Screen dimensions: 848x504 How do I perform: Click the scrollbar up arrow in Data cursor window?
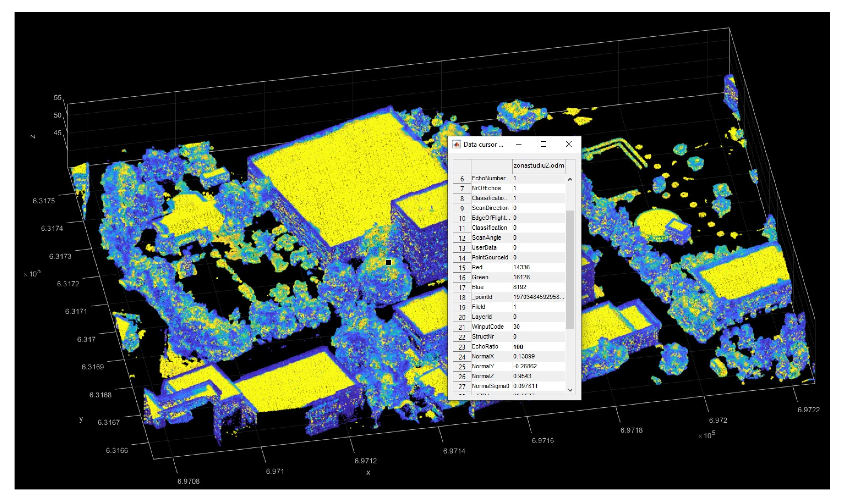[x=570, y=179]
